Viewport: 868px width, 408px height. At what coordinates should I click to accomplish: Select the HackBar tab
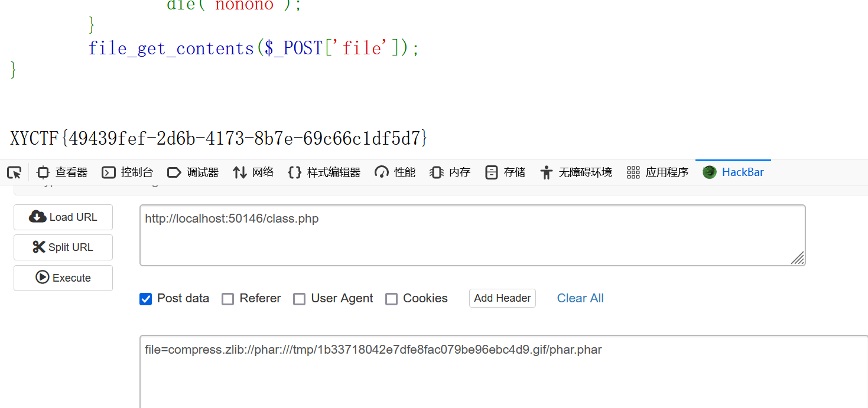point(733,172)
